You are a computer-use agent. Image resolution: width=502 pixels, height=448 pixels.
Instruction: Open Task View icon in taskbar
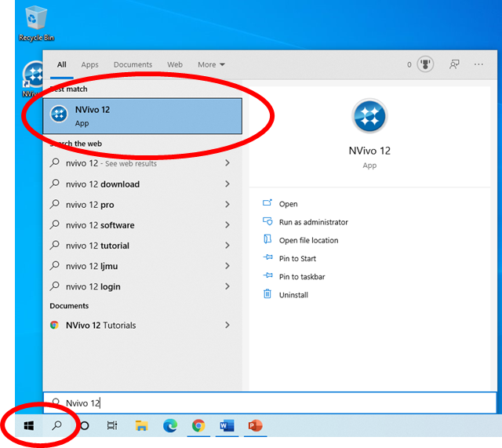(112, 425)
